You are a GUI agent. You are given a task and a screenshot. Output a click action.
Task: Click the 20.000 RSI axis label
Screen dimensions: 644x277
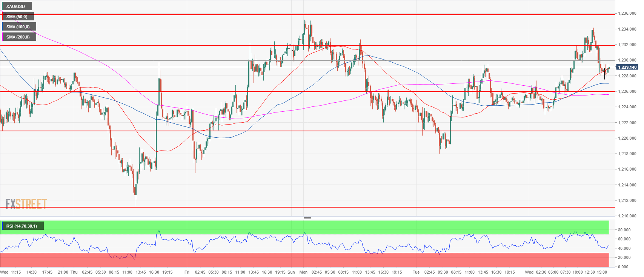tap(624, 257)
